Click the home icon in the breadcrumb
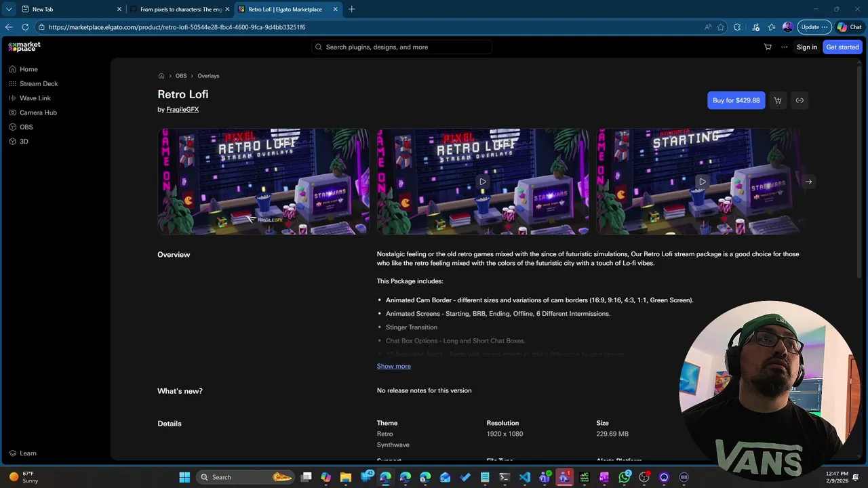The image size is (868, 488). (161, 76)
